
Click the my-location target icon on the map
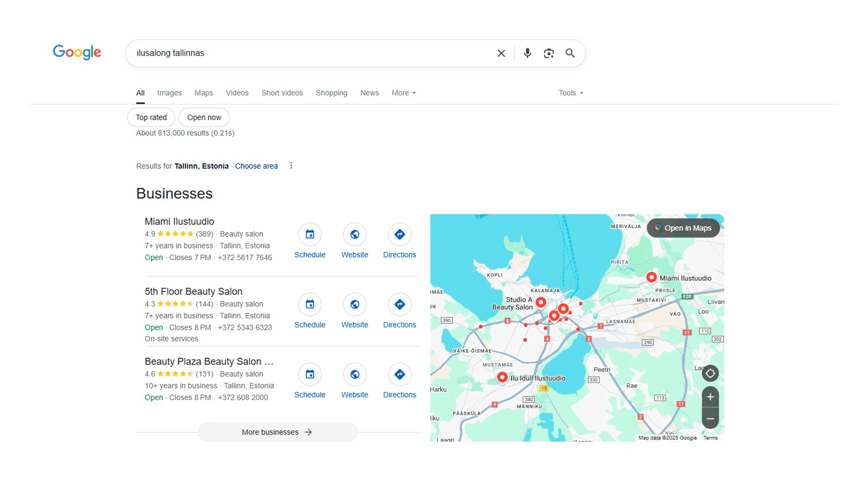point(710,373)
